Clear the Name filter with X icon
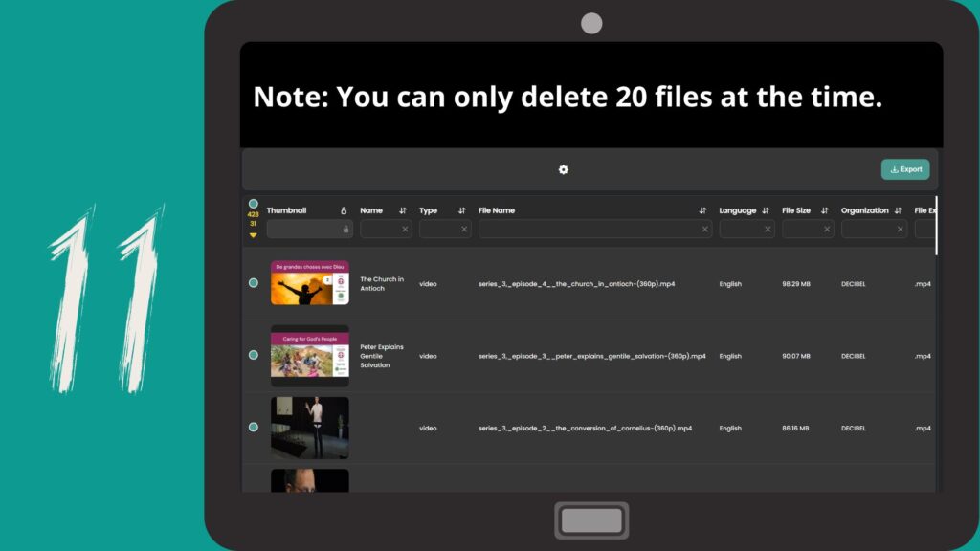Image resolution: width=980 pixels, height=551 pixels. [x=405, y=230]
